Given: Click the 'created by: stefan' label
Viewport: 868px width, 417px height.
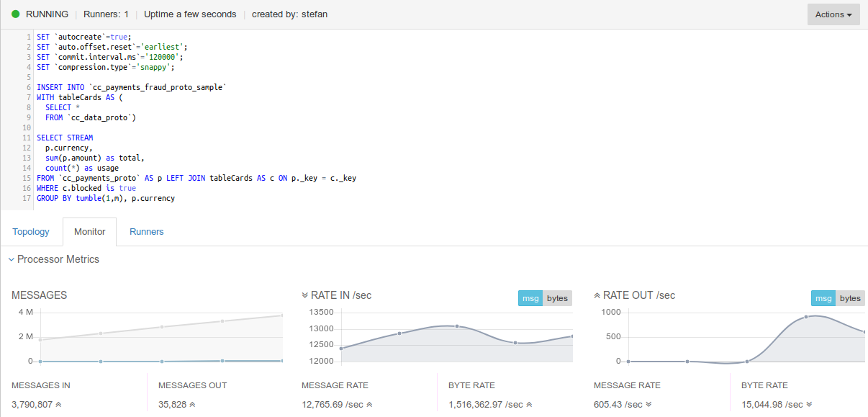Looking at the screenshot, I should click(289, 14).
